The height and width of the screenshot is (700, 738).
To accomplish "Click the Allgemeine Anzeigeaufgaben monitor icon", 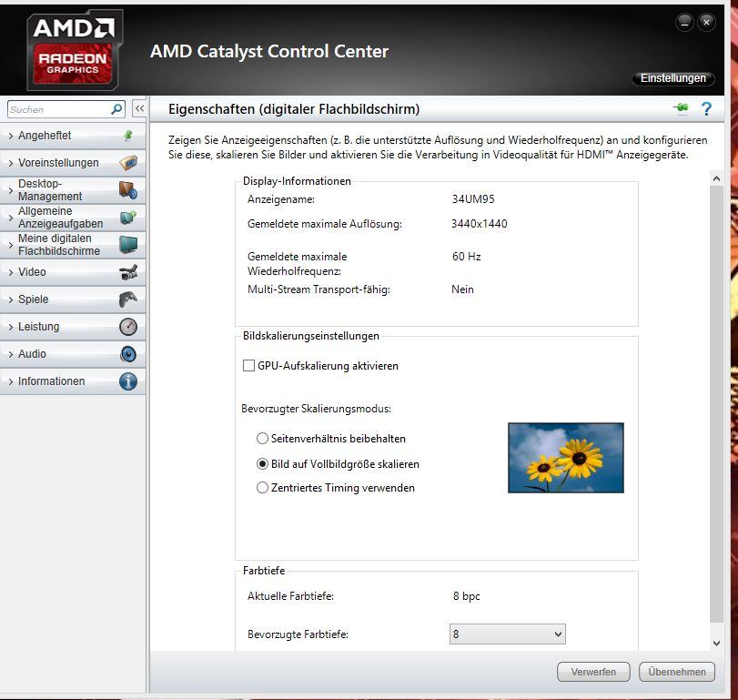I will [128, 218].
